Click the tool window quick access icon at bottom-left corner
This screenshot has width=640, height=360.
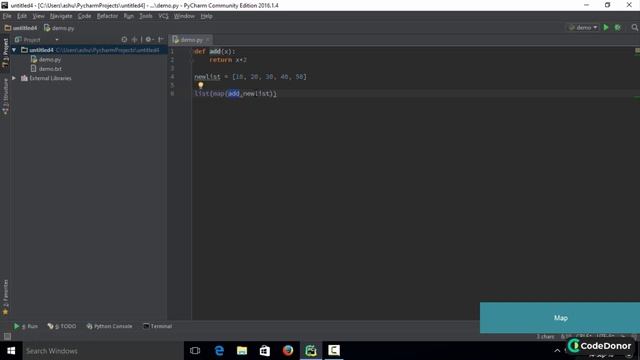point(7,336)
